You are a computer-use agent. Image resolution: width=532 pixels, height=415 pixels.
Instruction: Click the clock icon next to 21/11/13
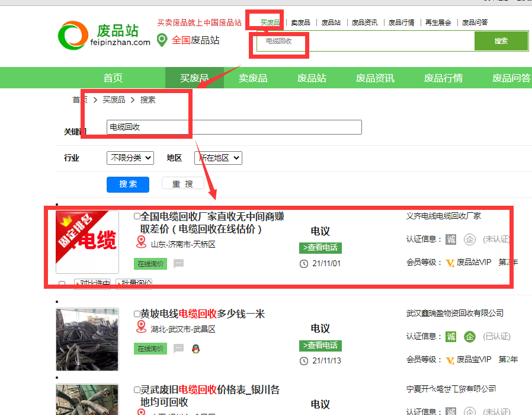304,361
